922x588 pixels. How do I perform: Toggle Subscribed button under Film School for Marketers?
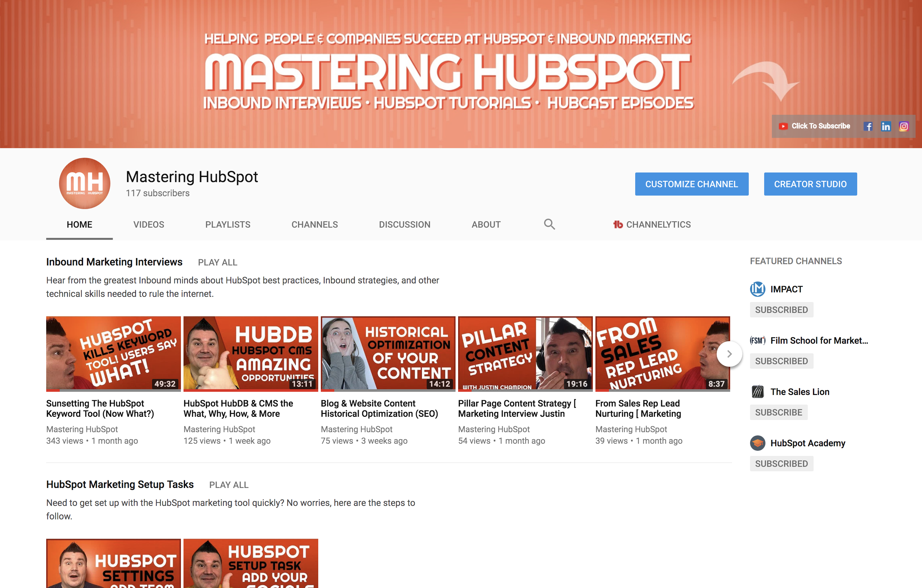pos(781,361)
